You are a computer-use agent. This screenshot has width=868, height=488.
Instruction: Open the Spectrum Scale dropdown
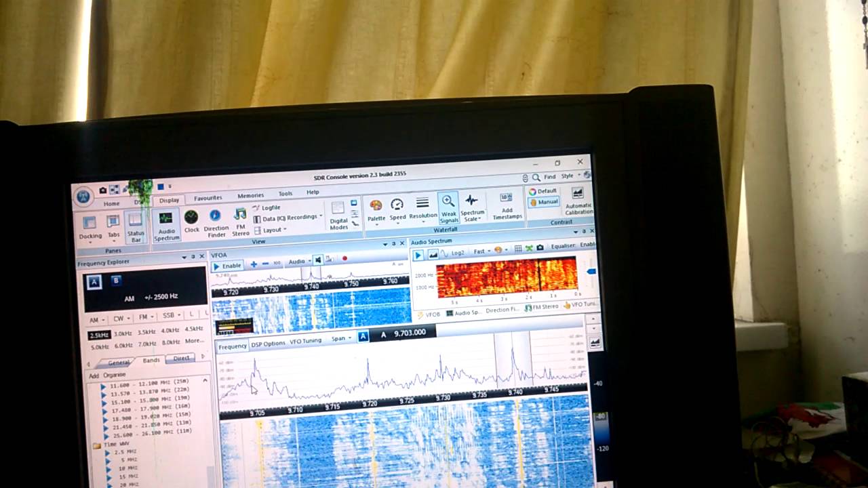[472, 207]
